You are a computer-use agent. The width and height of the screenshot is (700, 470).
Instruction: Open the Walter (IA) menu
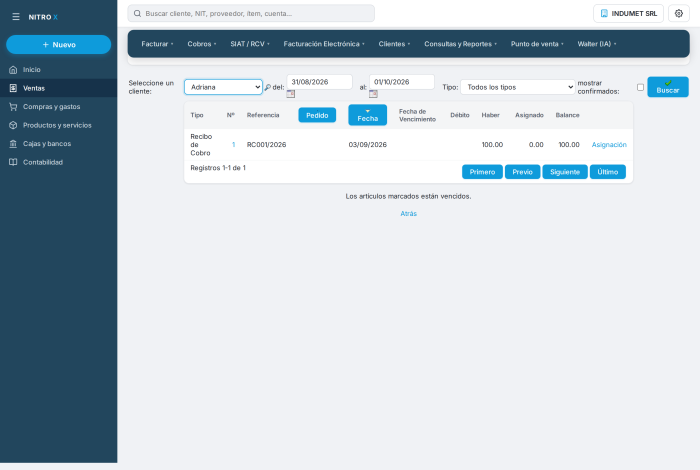click(597, 44)
